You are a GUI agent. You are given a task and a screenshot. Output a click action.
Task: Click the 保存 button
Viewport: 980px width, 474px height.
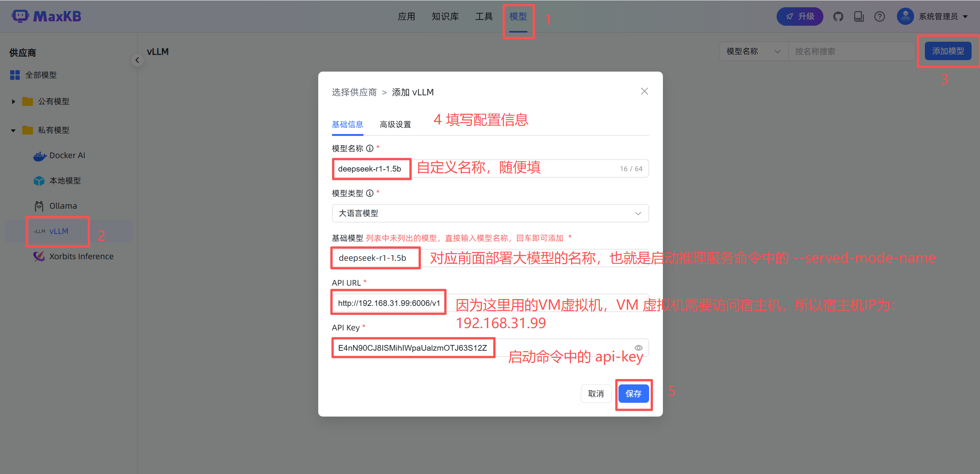click(x=633, y=394)
